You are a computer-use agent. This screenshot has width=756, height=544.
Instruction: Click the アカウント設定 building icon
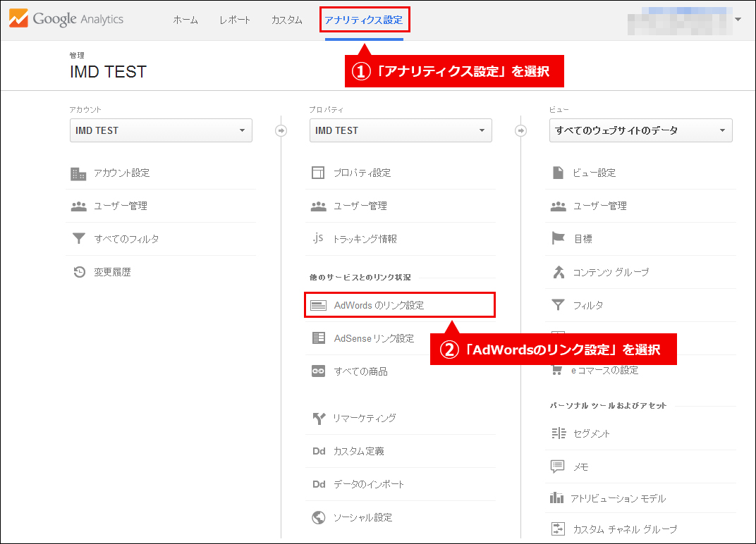tap(78, 173)
